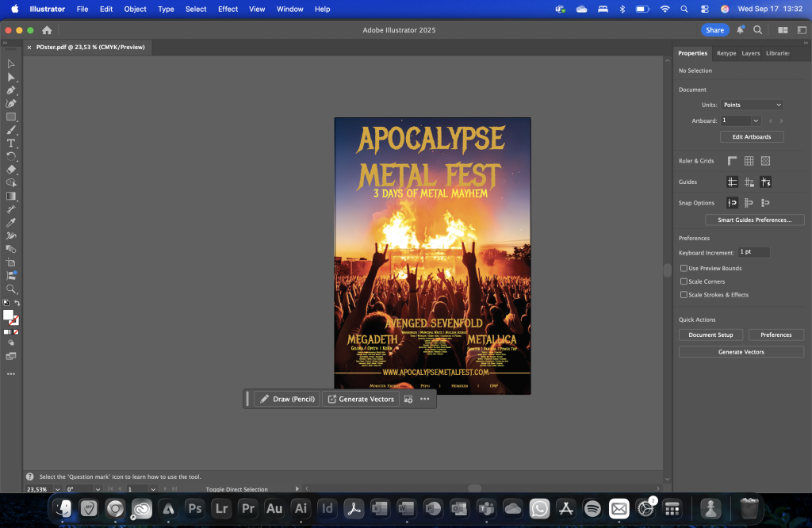The height and width of the screenshot is (528, 812).
Task: Check the Scale Corners option
Action: pyautogui.click(x=684, y=281)
